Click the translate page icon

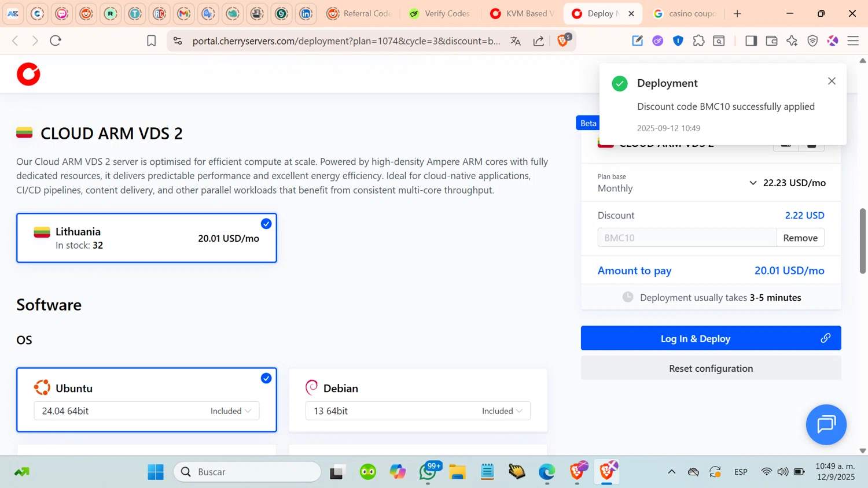516,40
